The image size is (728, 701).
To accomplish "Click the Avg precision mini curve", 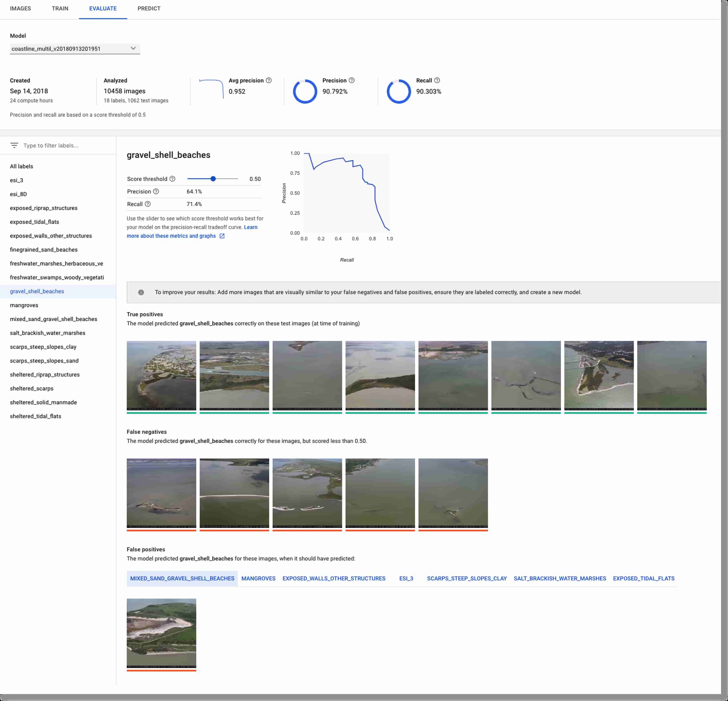I will pos(211,89).
